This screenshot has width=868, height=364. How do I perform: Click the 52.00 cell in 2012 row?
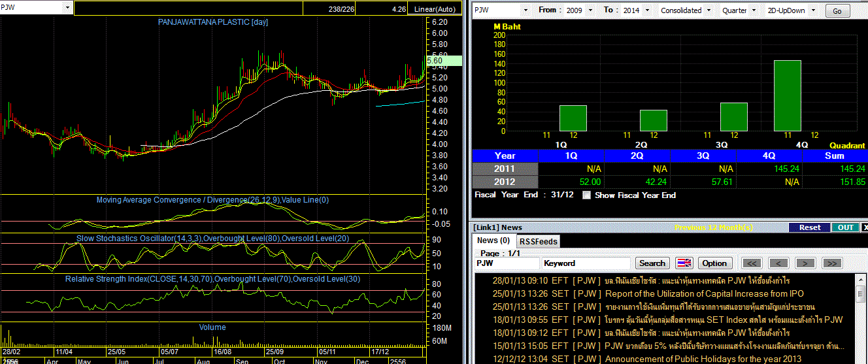571,182
